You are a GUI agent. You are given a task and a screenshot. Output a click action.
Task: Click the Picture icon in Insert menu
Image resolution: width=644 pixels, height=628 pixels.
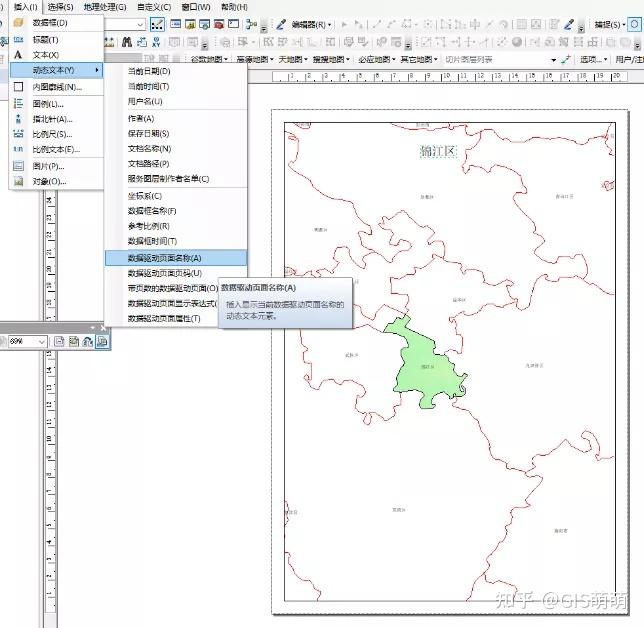tap(18, 166)
